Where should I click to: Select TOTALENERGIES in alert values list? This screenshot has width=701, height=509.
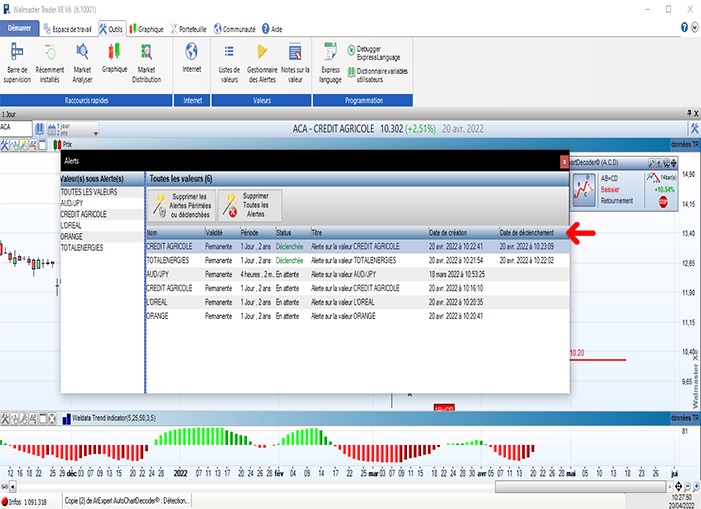(102, 248)
